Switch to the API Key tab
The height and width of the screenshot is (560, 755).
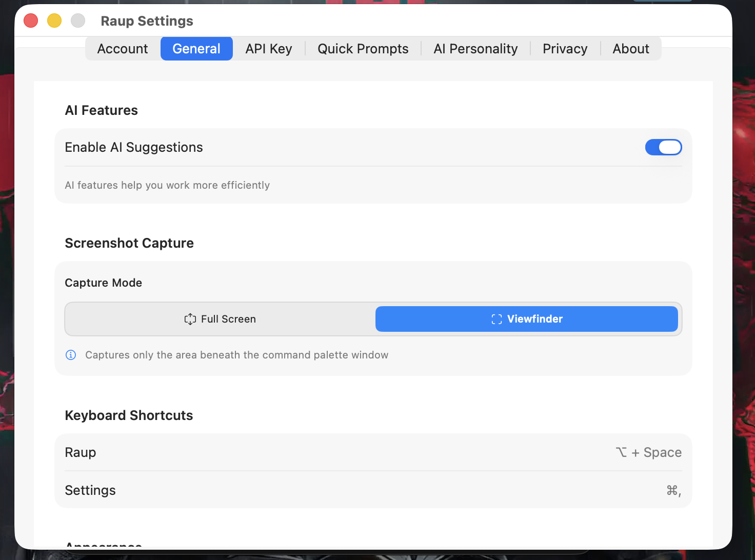(x=269, y=49)
